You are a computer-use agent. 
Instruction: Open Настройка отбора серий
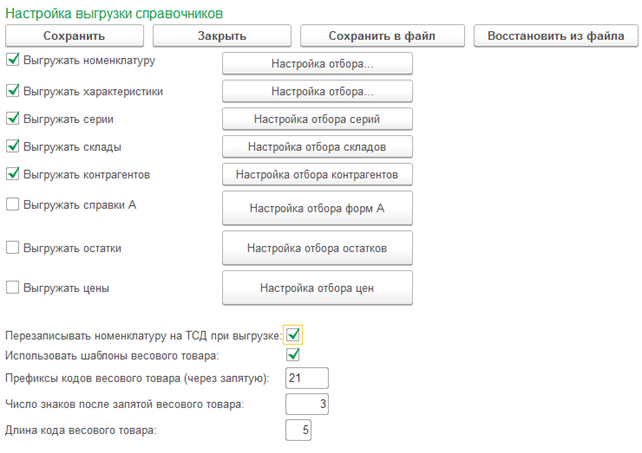pos(317,119)
